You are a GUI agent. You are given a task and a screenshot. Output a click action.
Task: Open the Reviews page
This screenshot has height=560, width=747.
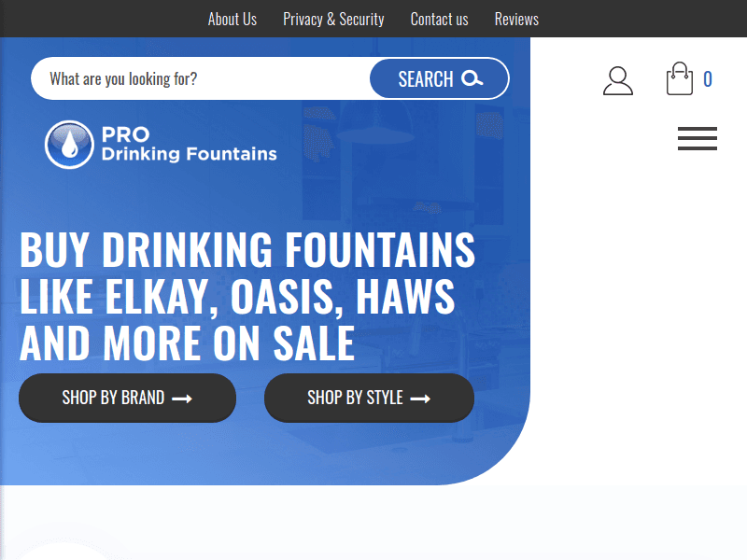[x=516, y=19]
